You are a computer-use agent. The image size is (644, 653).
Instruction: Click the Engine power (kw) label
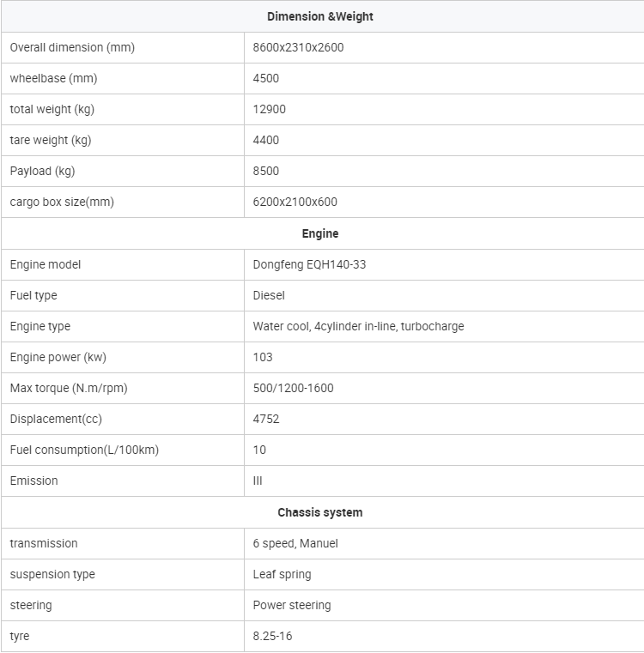point(58,357)
